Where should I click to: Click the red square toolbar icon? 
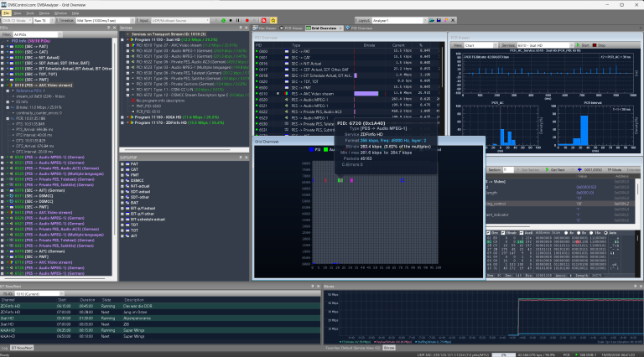pyautogui.click(x=264, y=20)
